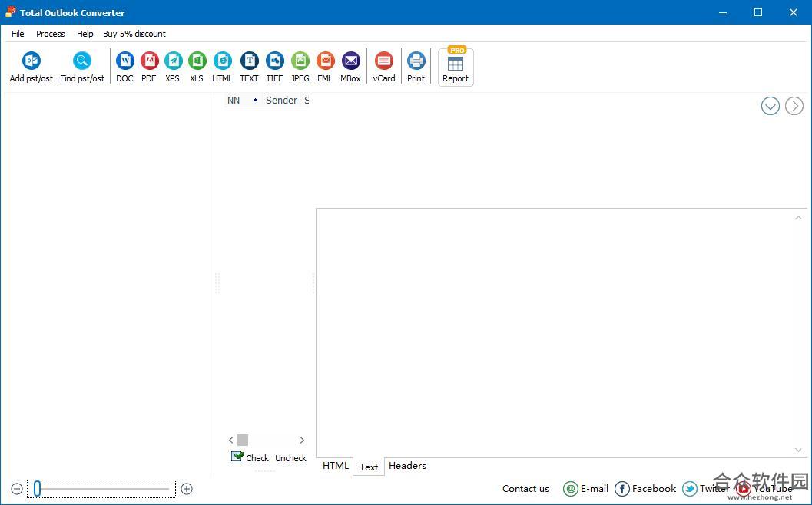Open the Facebook link icon

[621, 488]
